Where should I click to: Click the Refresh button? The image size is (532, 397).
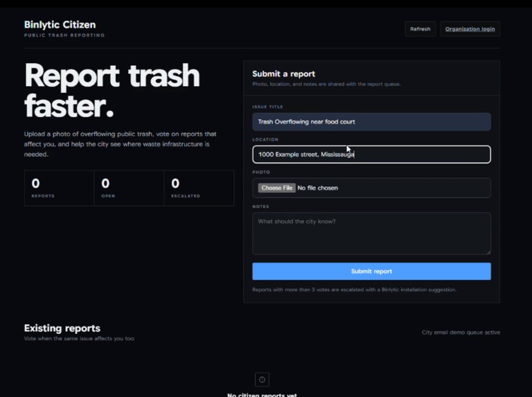tap(420, 29)
